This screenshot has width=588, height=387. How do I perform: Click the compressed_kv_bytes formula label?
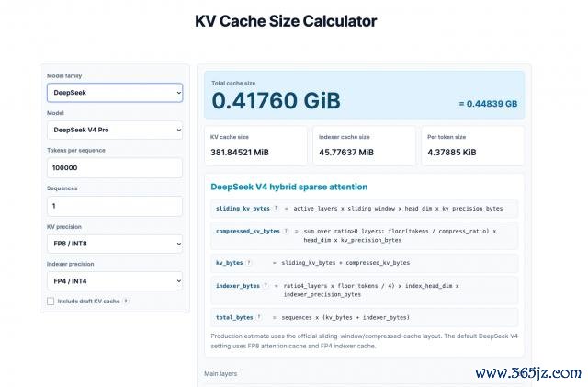[x=248, y=232]
